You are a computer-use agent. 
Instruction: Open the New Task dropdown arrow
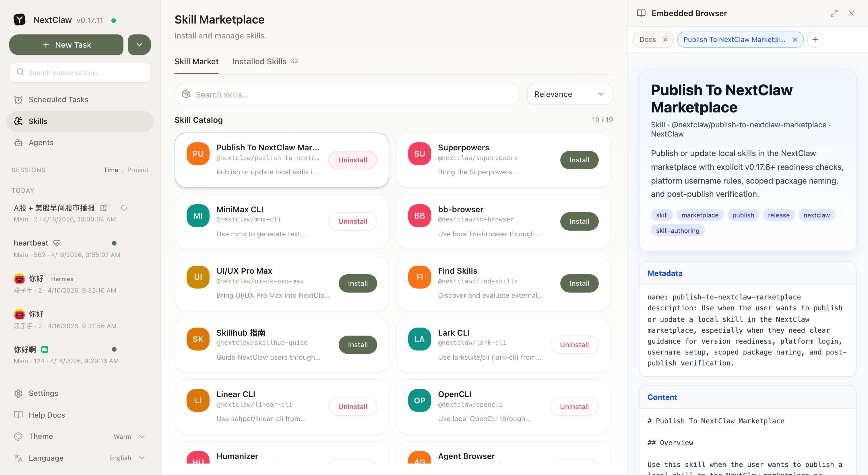pyautogui.click(x=139, y=44)
